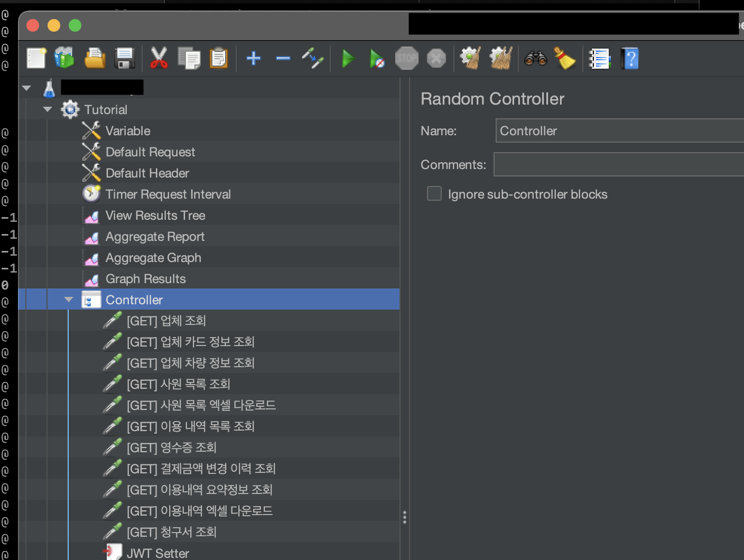Screen dimensions: 744x560
Task: Click the Timer Request Interval clock icon
Action: (91, 193)
